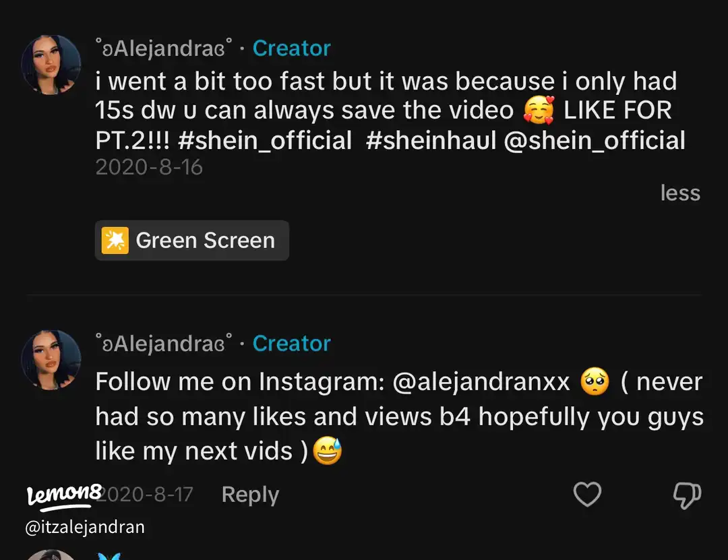This screenshot has width=728, height=560.
Task: Collapse the caption by clicking "less"
Action: point(680,193)
